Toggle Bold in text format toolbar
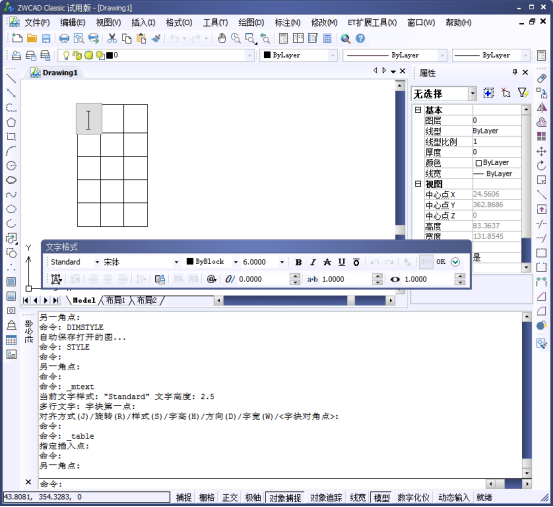Viewport: 553px width, 507px height. (298, 262)
